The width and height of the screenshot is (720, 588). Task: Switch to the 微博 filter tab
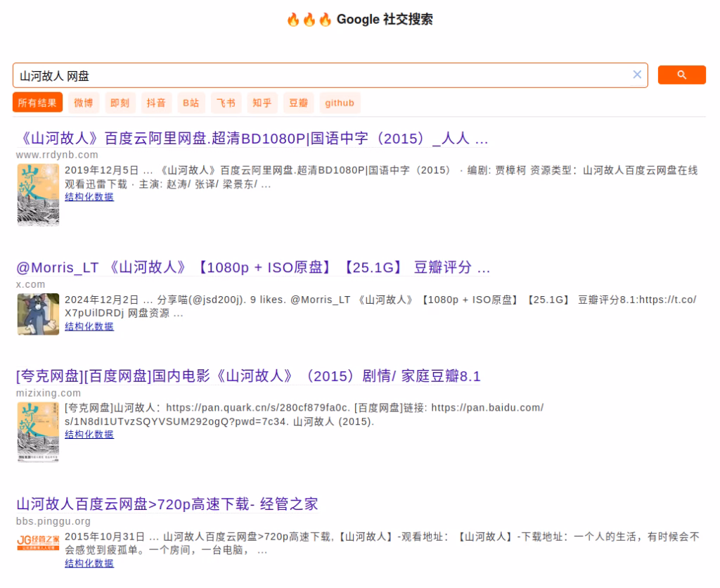click(x=84, y=103)
